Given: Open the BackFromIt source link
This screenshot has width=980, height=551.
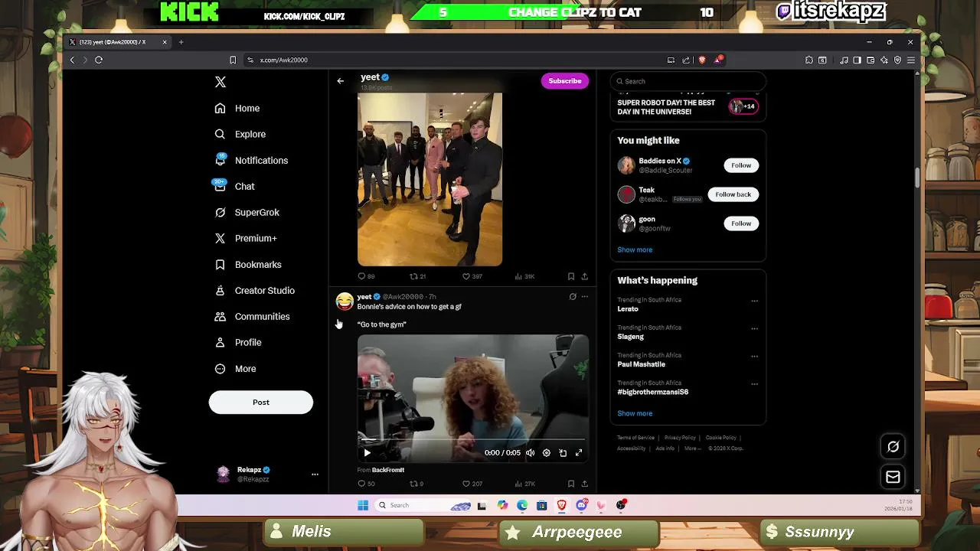Looking at the screenshot, I should point(388,470).
